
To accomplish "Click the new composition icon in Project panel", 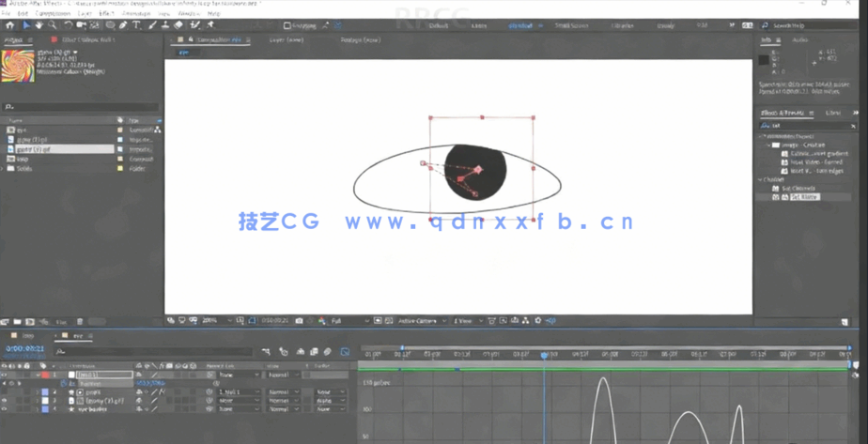I will tap(30, 322).
